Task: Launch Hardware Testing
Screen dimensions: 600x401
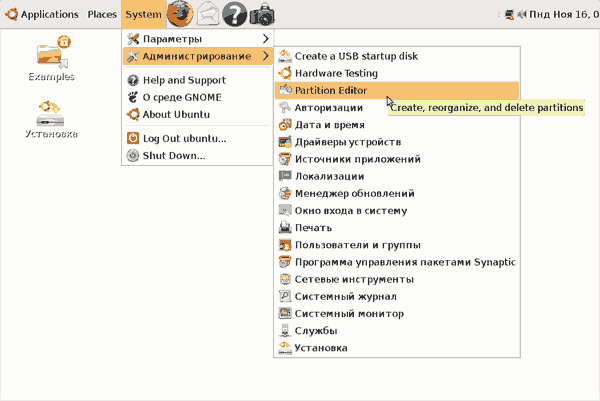Action: coord(397,73)
